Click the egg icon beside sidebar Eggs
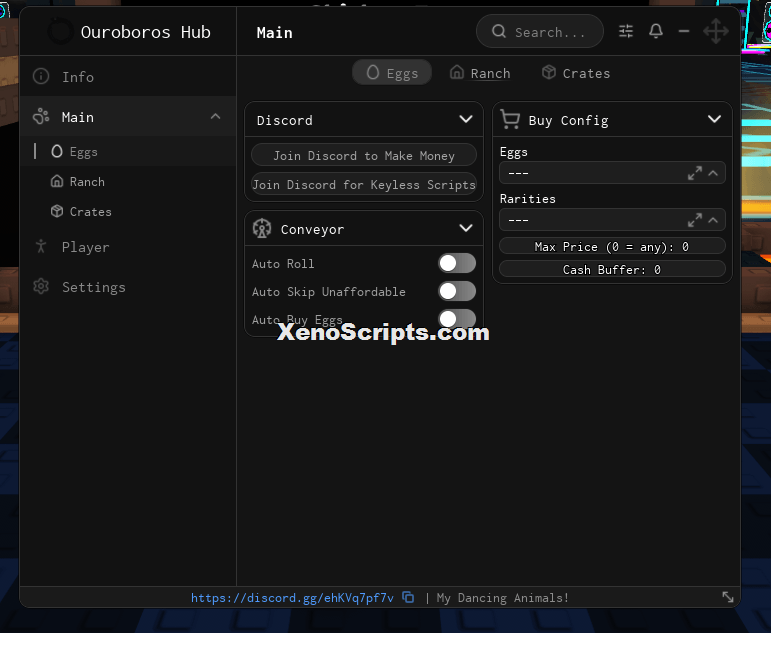 57,151
